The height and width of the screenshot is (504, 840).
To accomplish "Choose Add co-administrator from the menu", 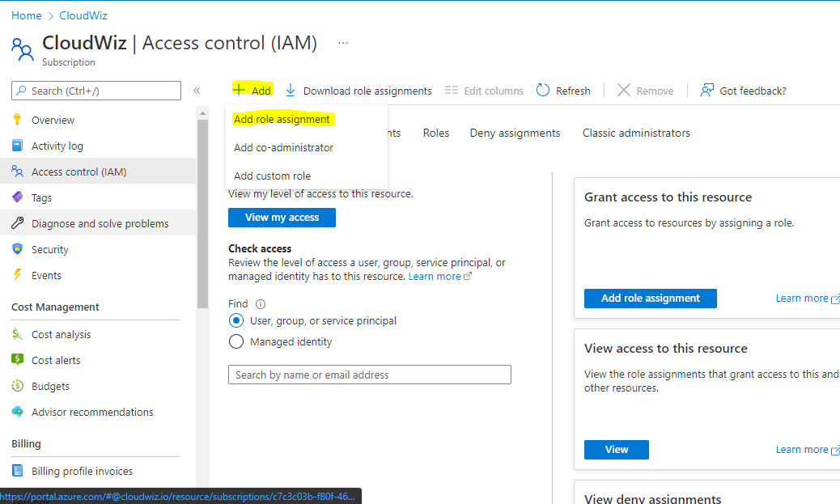I will [x=283, y=147].
